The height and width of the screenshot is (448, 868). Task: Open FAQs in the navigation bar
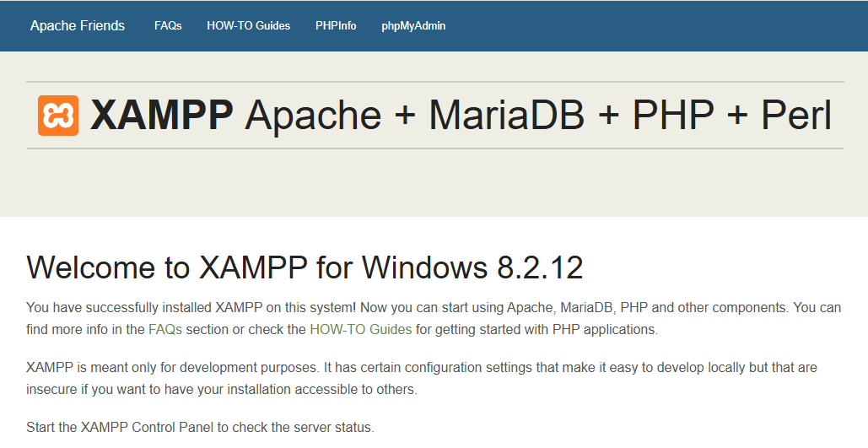[168, 26]
